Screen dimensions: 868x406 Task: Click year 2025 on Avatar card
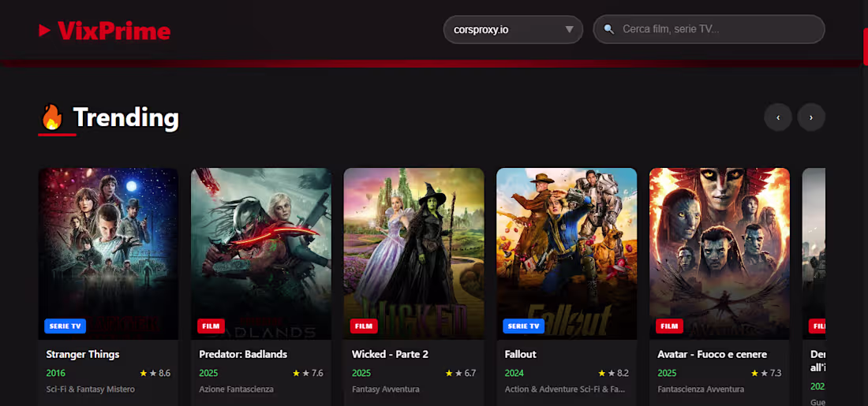point(667,374)
